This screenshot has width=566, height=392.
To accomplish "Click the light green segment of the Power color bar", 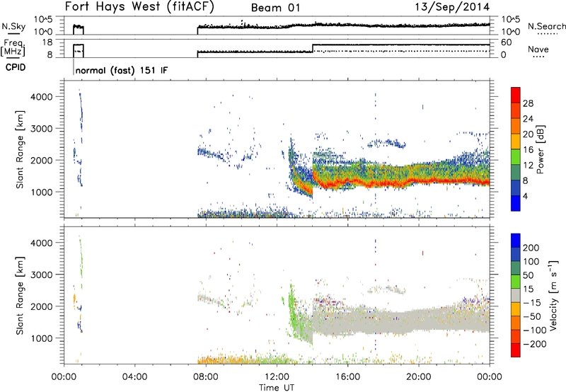I will (x=516, y=156).
